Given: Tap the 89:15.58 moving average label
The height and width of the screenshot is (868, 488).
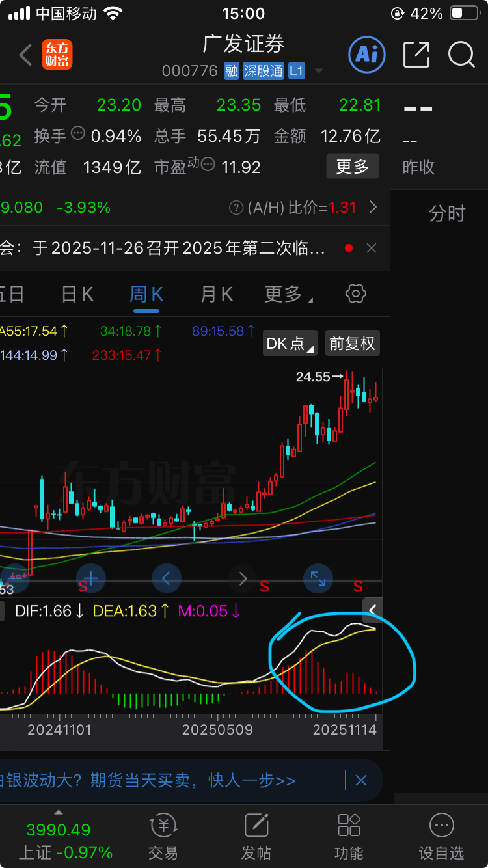Looking at the screenshot, I should [x=223, y=331].
